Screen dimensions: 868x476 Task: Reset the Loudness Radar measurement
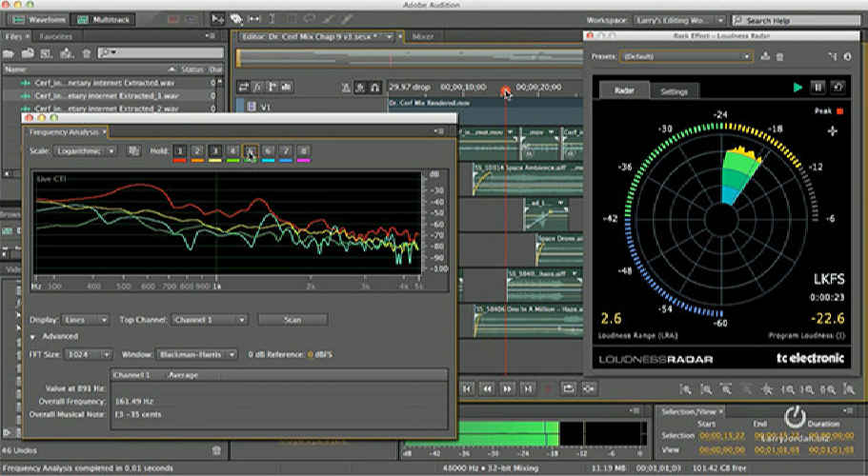click(838, 88)
